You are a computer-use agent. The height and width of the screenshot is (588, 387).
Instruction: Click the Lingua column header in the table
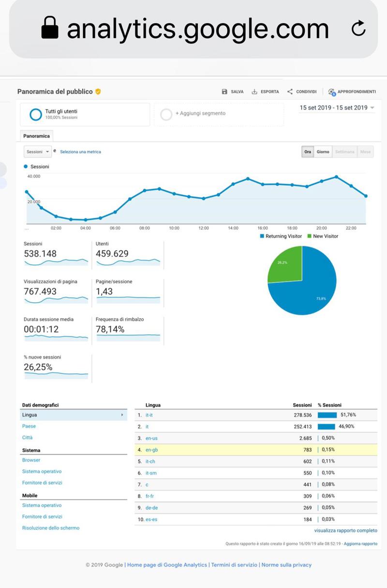153,405
